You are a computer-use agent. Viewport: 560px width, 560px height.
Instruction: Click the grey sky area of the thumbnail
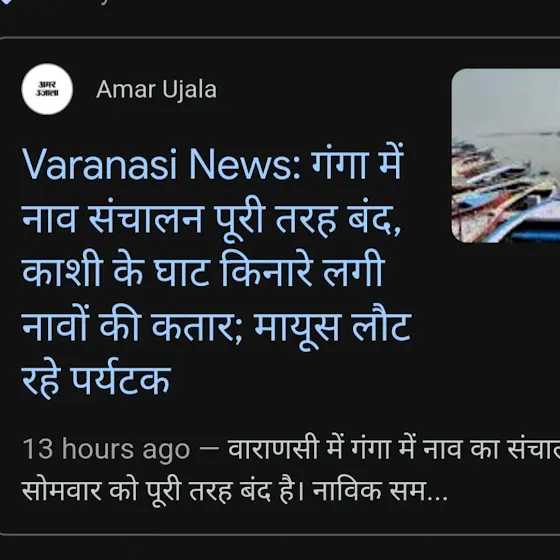click(x=506, y=102)
